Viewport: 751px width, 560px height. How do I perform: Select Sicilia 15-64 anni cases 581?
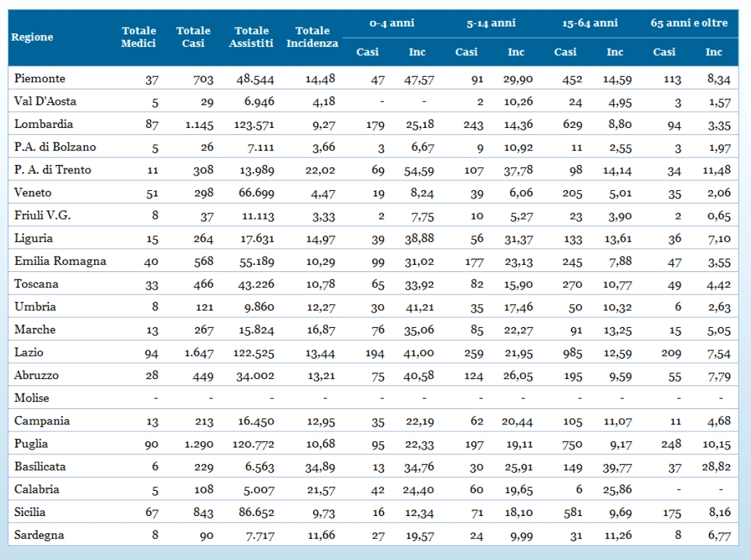573,513
